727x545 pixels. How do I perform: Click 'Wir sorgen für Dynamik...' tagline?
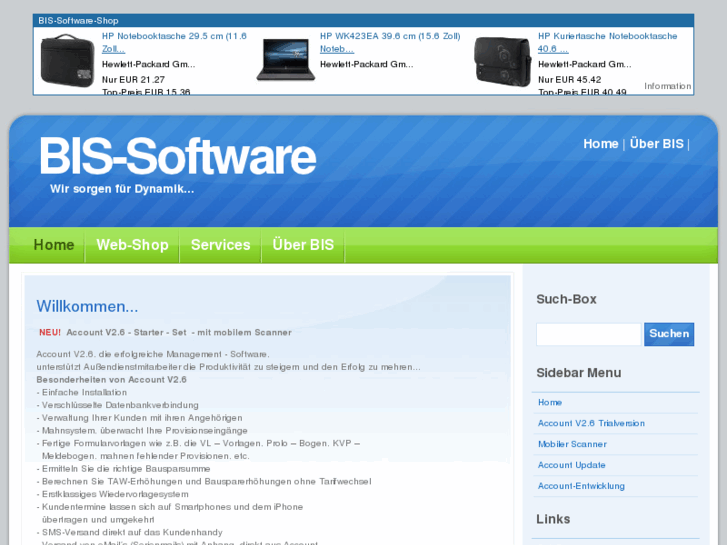(122, 189)
